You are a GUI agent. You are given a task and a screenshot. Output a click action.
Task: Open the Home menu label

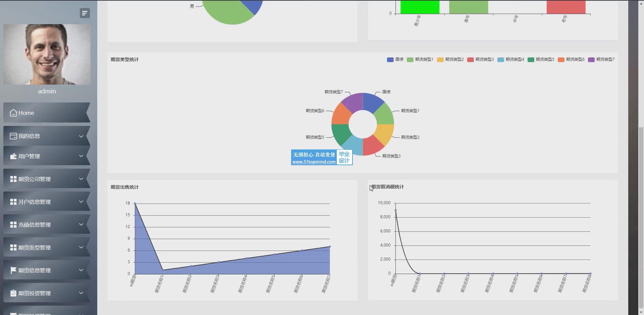[26, 113]
